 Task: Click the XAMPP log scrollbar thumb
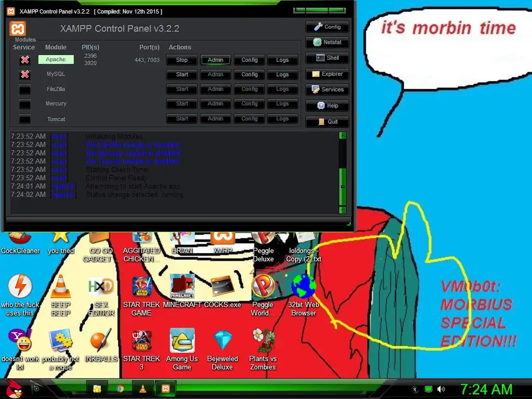coord(343,187)
